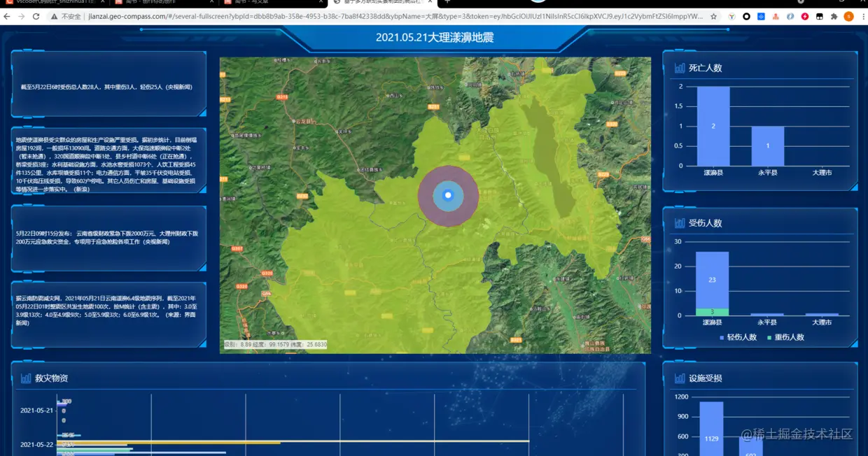Click the 大理市 label under 死亡人数 chart
This screenshot has height=456, width=868.
coord(822,172)
